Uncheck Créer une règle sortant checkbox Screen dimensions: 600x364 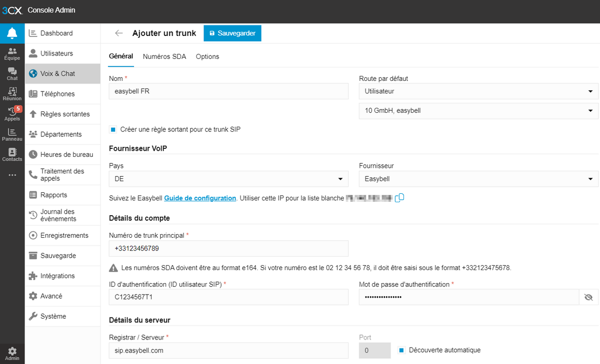click(x=113, y=129)
